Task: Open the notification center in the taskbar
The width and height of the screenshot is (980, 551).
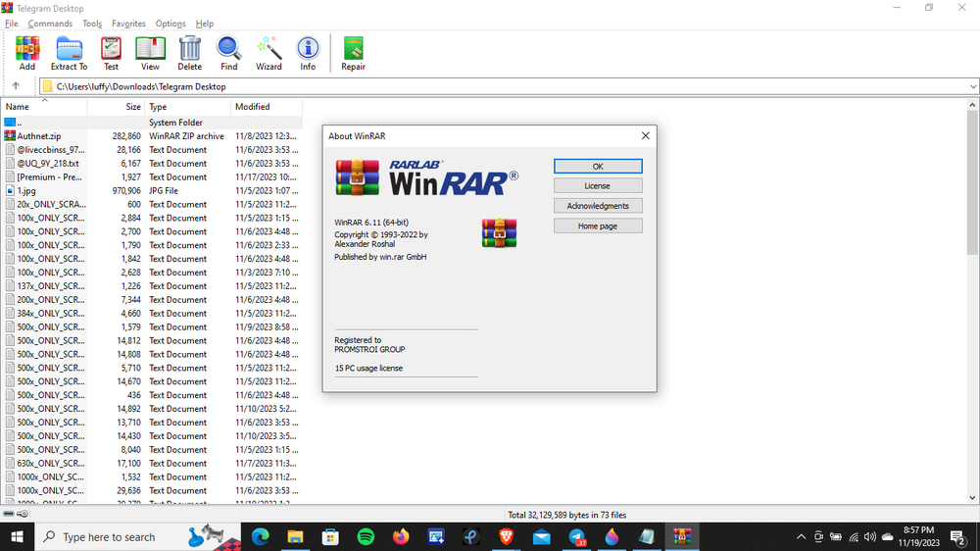Action: [x=957, y=536]
